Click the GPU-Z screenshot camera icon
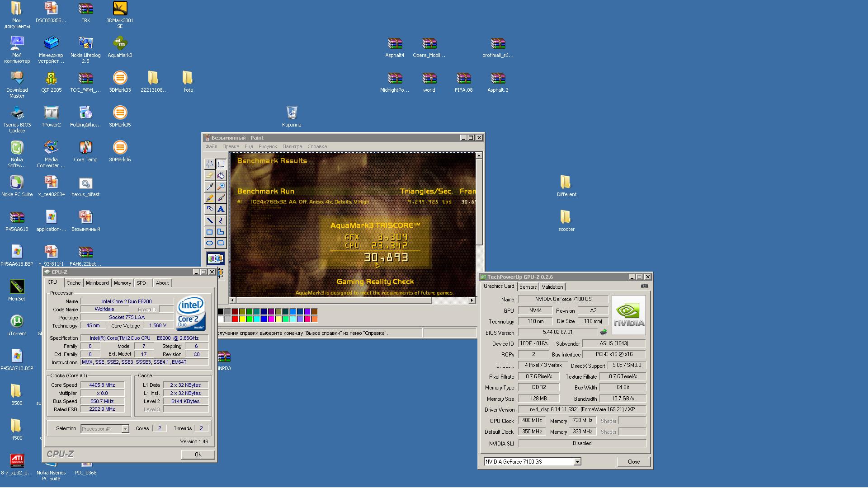 point(645,286)
